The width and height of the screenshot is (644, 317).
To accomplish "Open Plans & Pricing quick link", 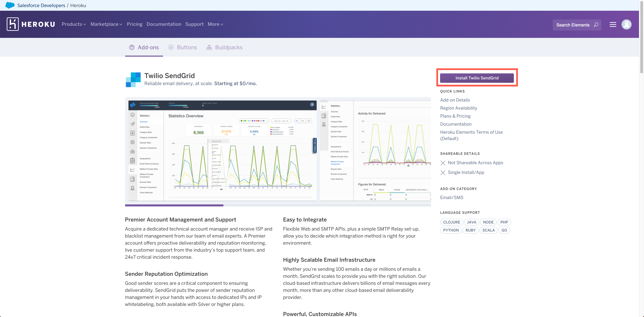I will pos(455,116).
